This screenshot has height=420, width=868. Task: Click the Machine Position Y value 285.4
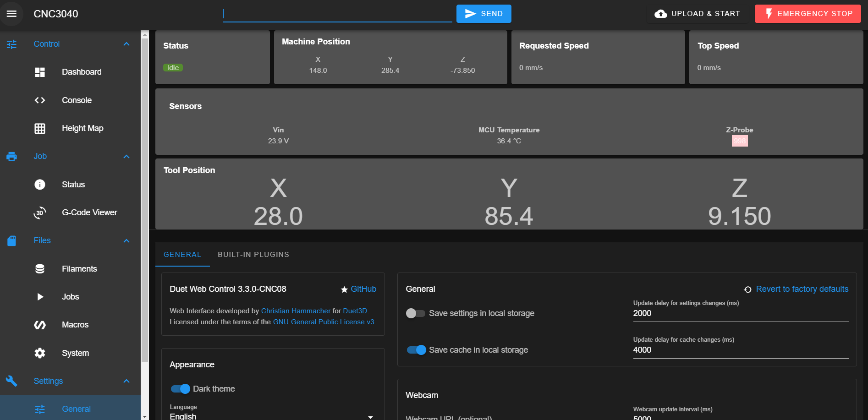point(390,71)
